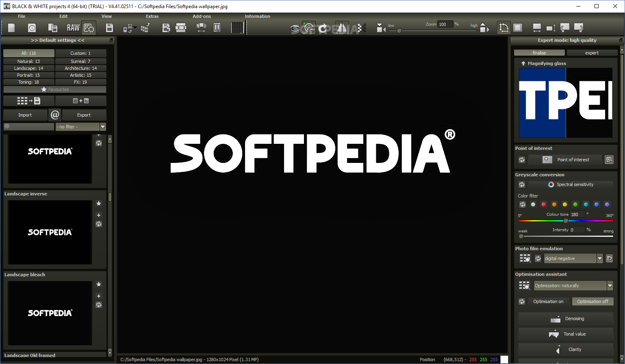Turn Optimisation on

pos(548,301)
